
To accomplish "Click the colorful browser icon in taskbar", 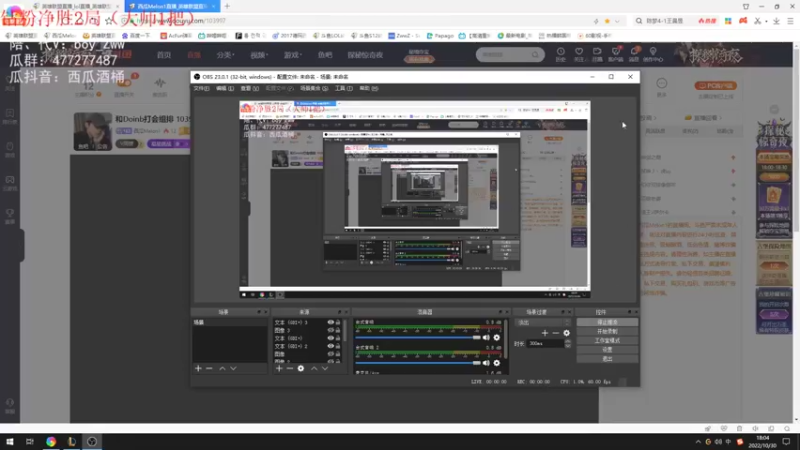I will coord(51,442).
